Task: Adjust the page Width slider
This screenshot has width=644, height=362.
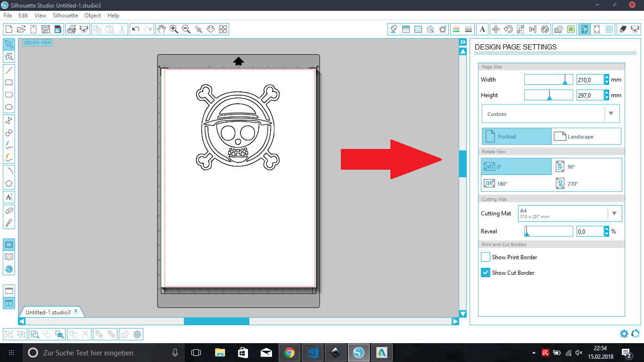Action: pos(549,80)
